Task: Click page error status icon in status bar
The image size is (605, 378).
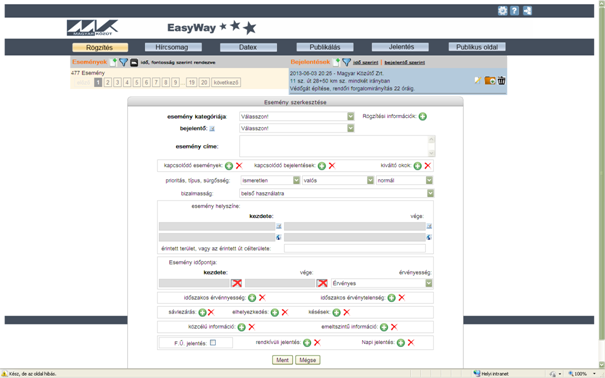Action: 5,374
